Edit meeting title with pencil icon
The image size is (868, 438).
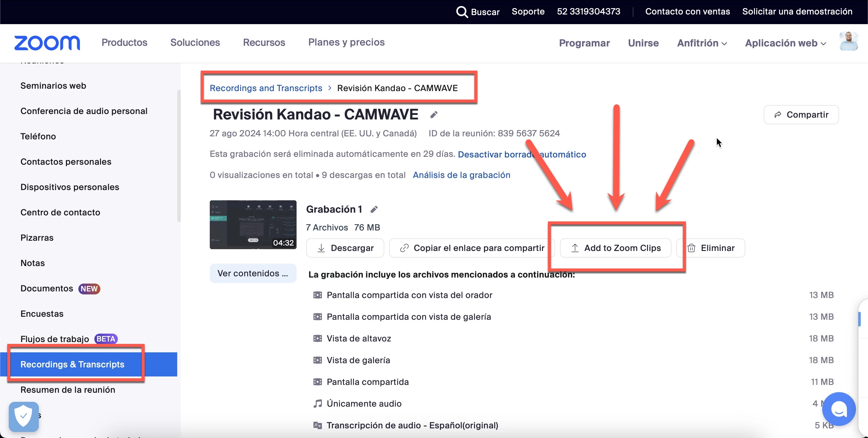[434, 115]
